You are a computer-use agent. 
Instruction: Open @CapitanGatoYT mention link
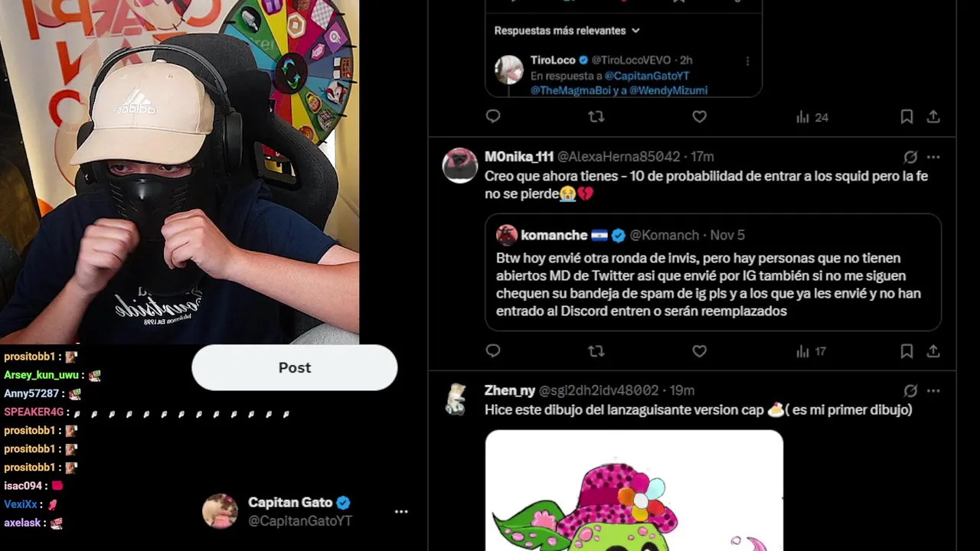[647, 76]
